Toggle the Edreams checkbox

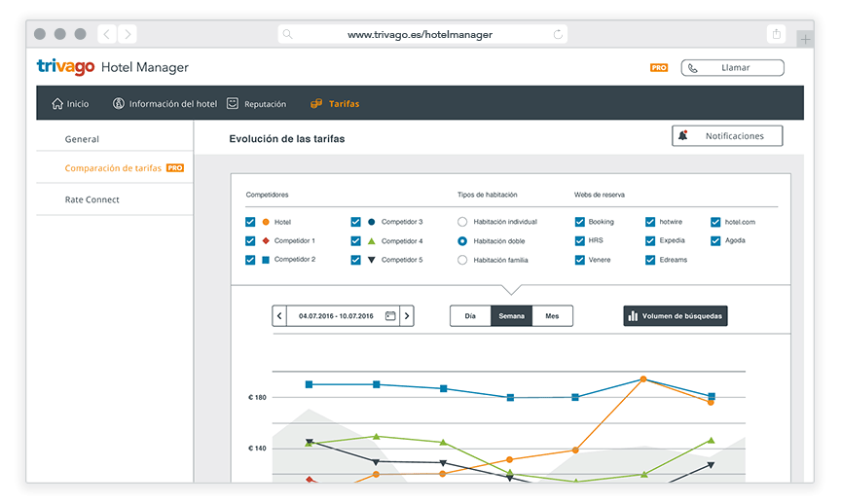pos(650,260)
